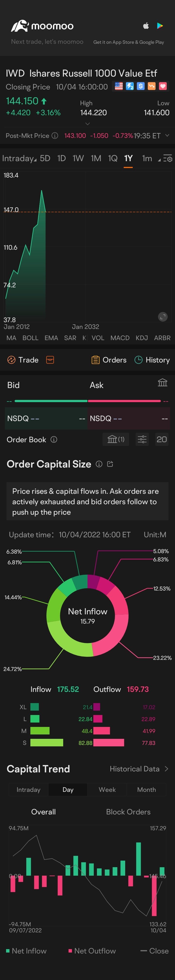Viewport: 175px width, 980px height.
Task: Click the Trade button
Action: coord(23,360)
